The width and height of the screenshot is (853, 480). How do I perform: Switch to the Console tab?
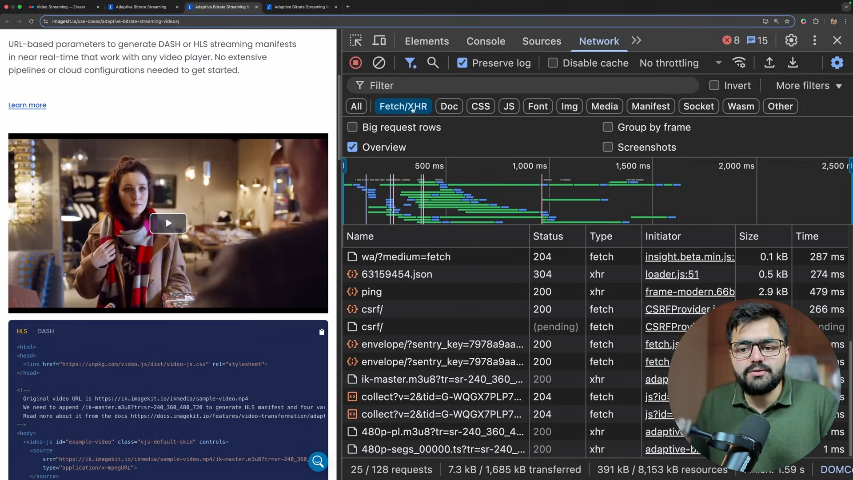(486, 41)
